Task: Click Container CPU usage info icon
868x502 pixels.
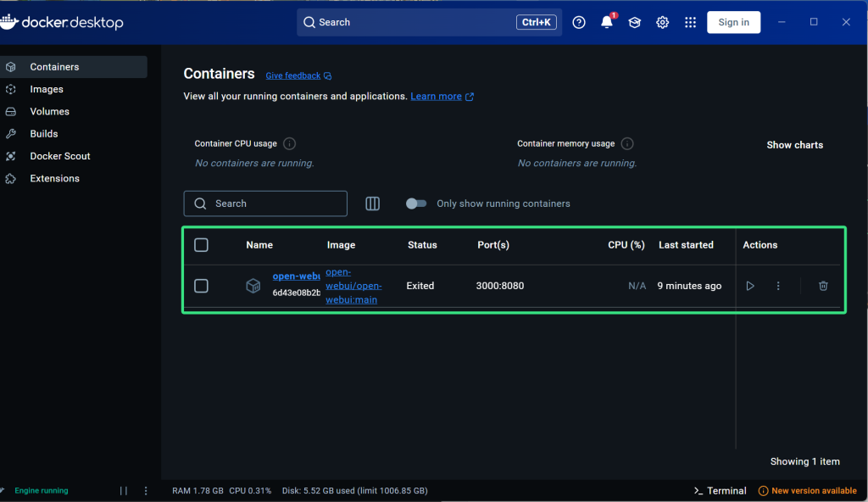Action: pos(290,144)
